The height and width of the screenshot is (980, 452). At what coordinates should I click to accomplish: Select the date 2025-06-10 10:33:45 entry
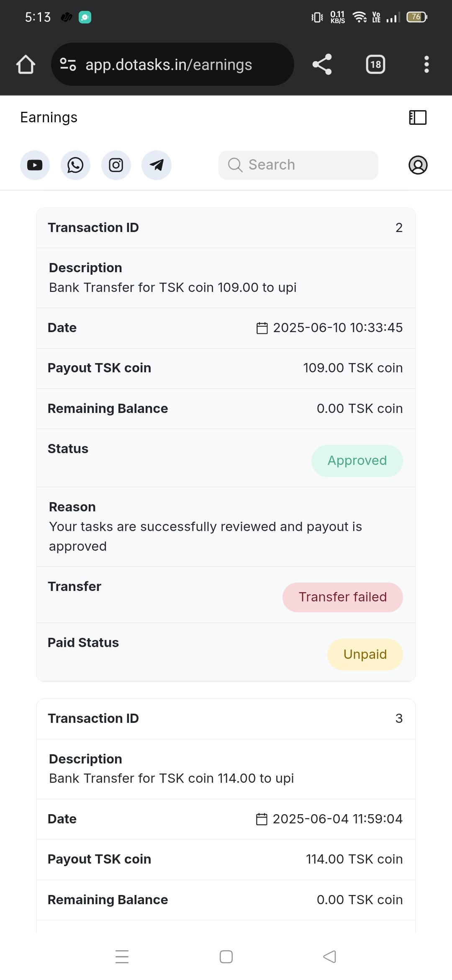coord(329,328)
